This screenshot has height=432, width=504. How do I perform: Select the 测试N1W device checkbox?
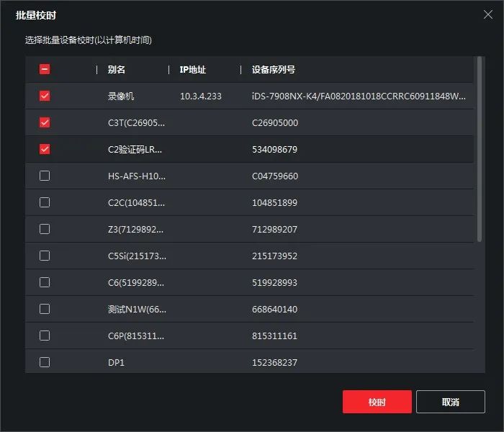coord(45,309)
